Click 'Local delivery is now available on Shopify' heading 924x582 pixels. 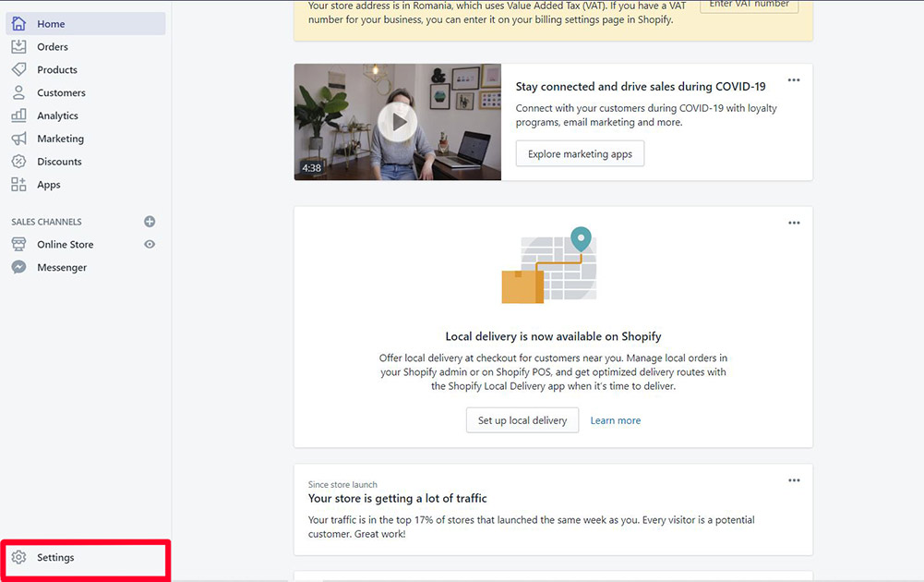pyautogui.click(x=553, y=336)
